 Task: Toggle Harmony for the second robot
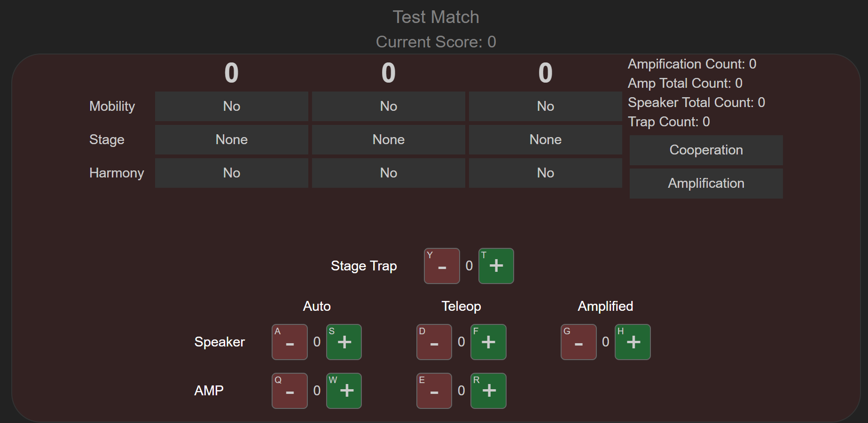[389, 173]
